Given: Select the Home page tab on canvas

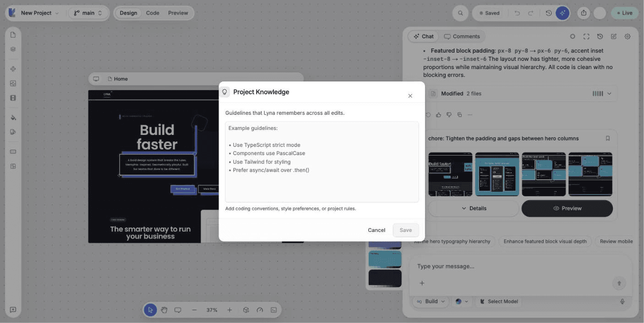Looking at the screenshot, I should point(118,79).
